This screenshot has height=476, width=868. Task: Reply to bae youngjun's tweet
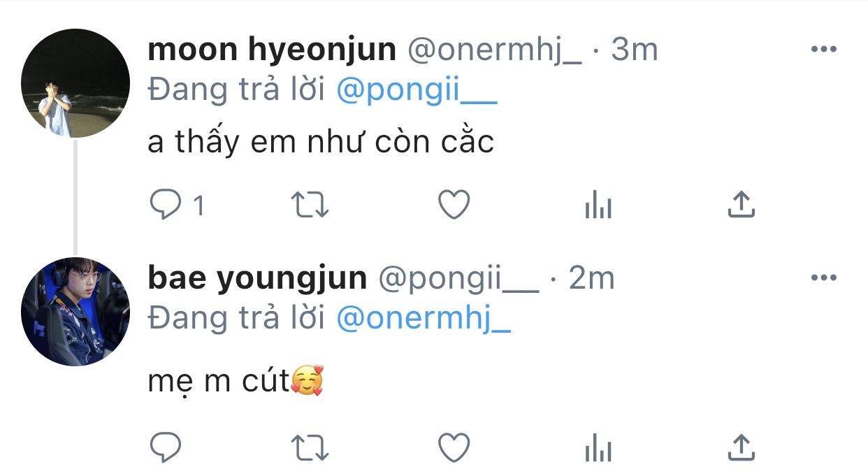pyautogui.click(x=166, y=447)
